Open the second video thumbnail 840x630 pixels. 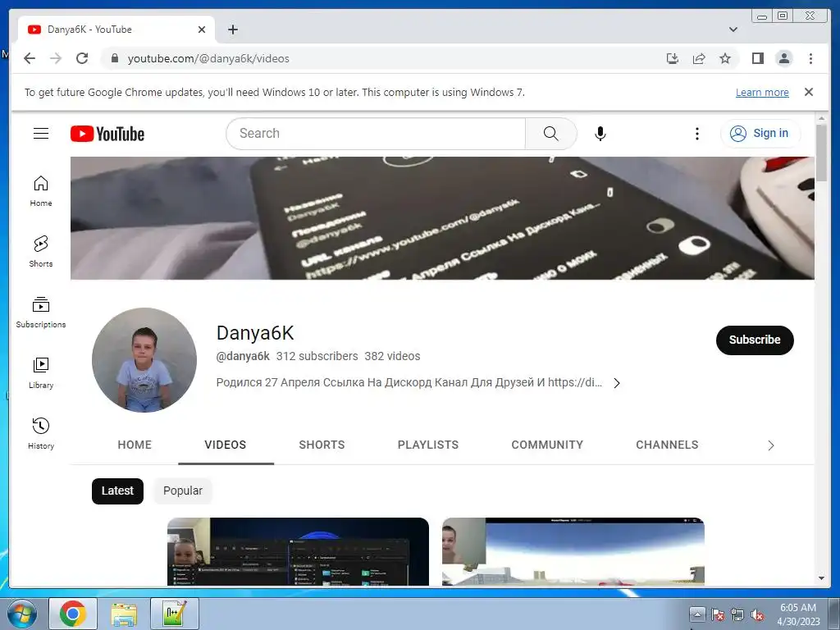[x=573, y=551]
